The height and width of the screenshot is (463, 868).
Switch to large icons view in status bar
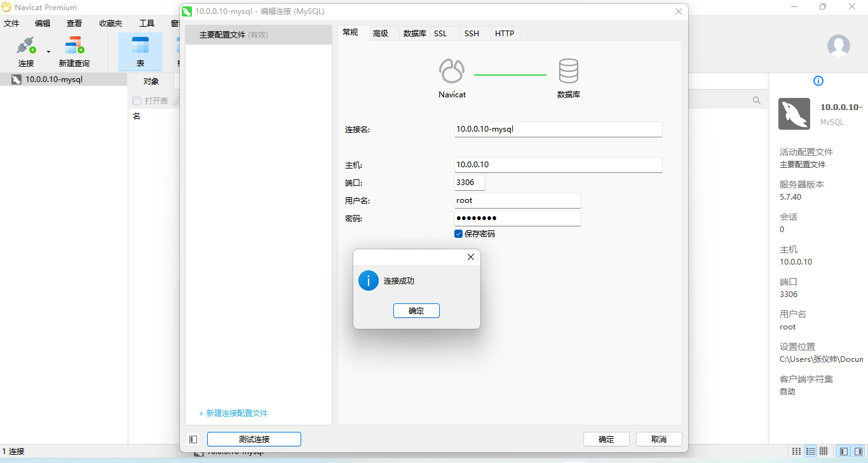click(797, 450)
